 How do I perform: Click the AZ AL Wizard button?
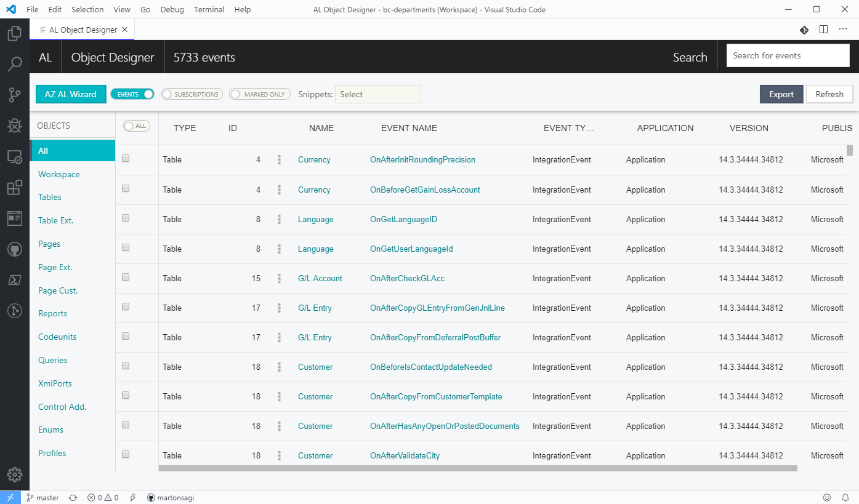(71, 94)
